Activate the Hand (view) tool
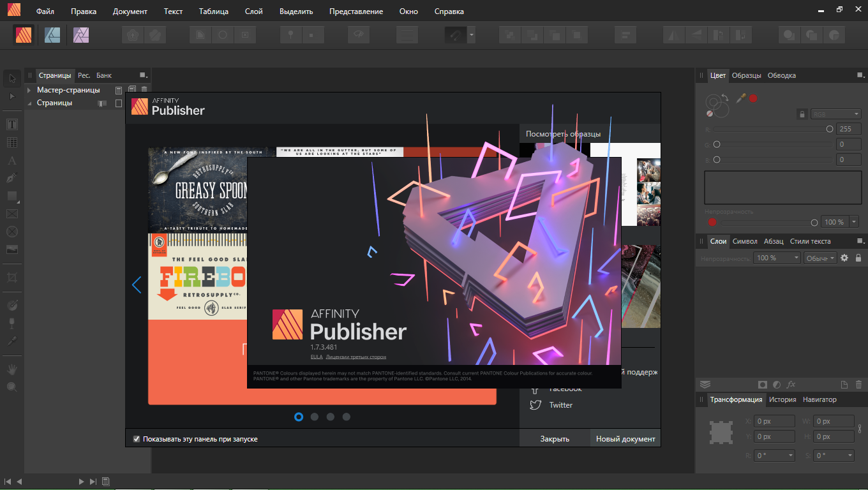The width and height of the screenshot is (868, 490). [12, 369]
